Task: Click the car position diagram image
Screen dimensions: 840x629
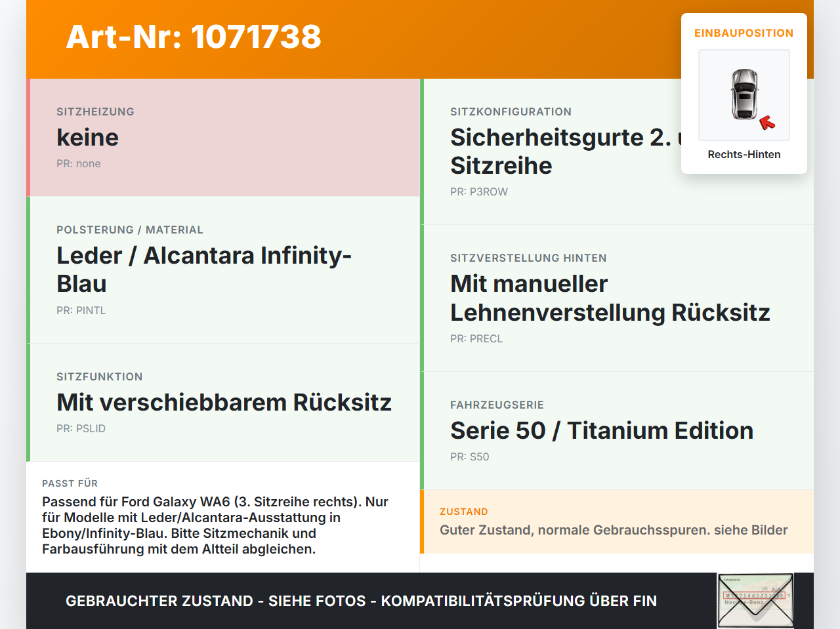Action: pos(744,95)
